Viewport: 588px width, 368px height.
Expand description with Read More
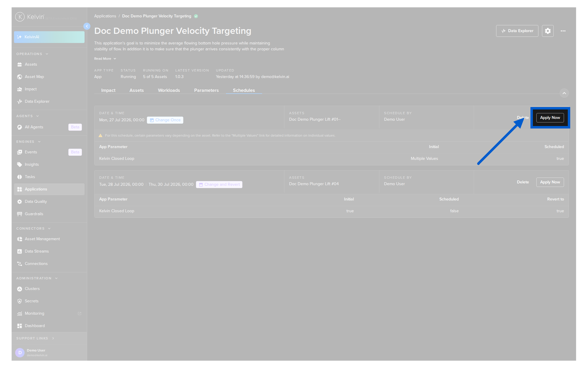[x=105, y=59]
